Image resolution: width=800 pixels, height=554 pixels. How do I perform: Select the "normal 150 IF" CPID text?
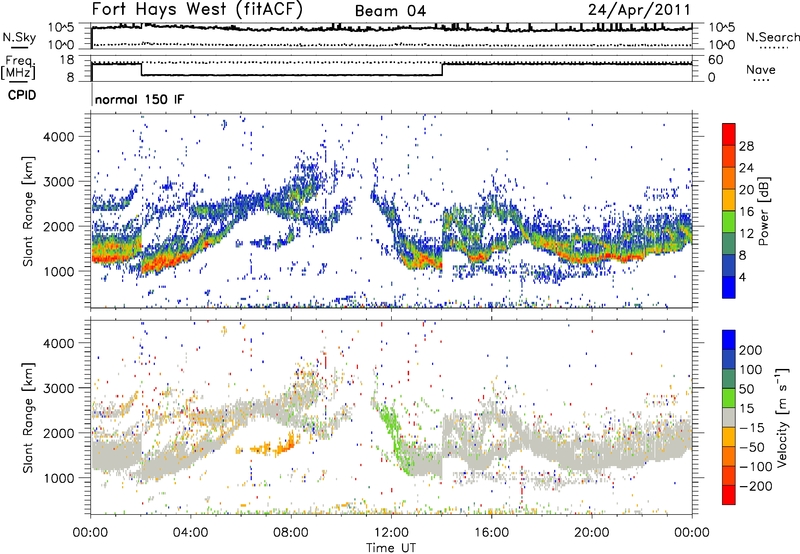tap(139, 99)
